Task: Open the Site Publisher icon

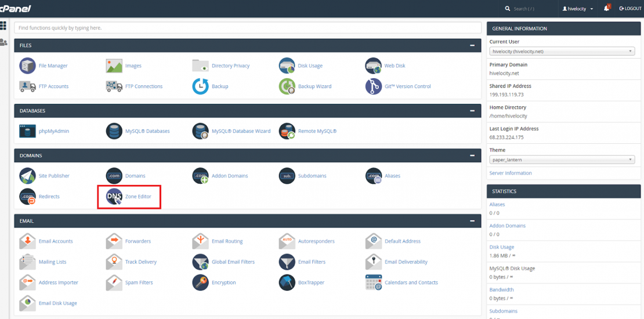Action: click(x=27, y=176)
